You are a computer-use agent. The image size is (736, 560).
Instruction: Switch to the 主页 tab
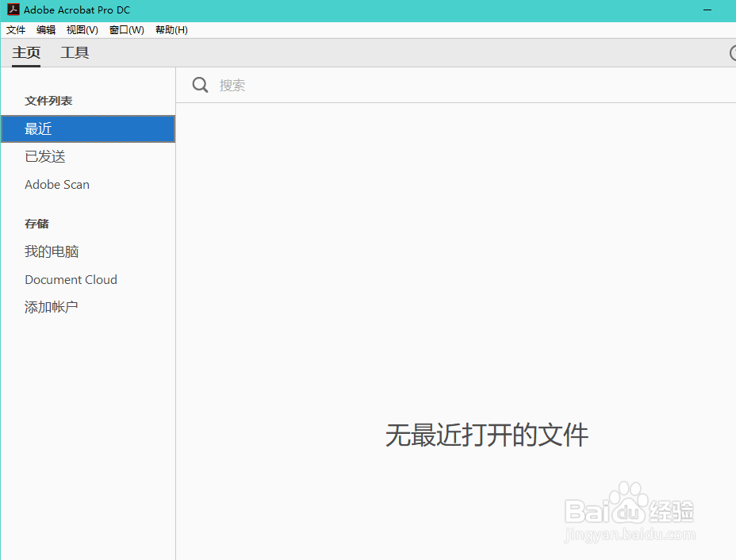[x=26, y=52]
